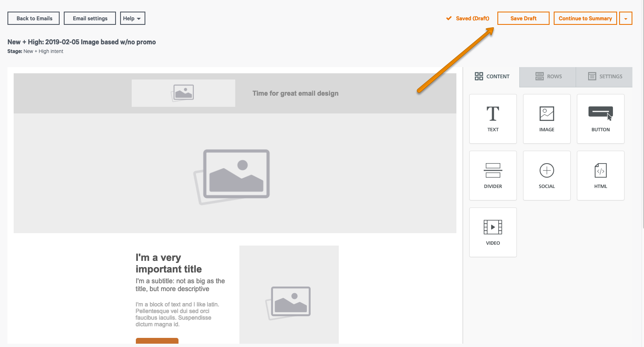Add an HTML content block
This screenshot has width=644, height=347.
(601, 176)
